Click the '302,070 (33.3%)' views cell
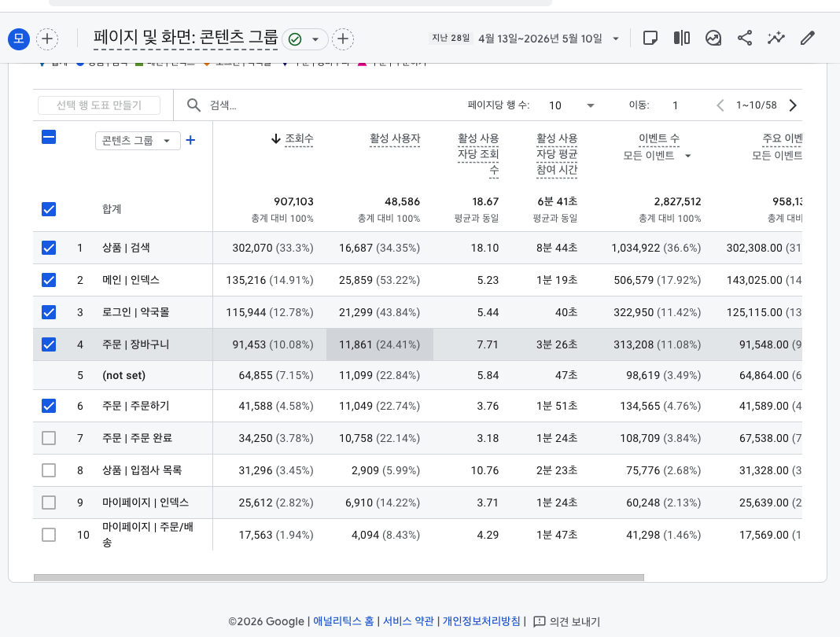 [x=273, y=248]
